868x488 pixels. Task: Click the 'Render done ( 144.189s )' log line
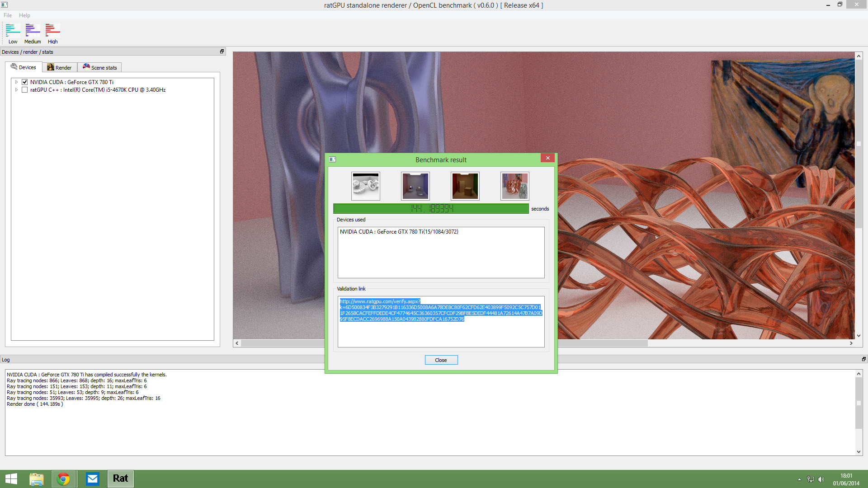(x=35, y=404)
